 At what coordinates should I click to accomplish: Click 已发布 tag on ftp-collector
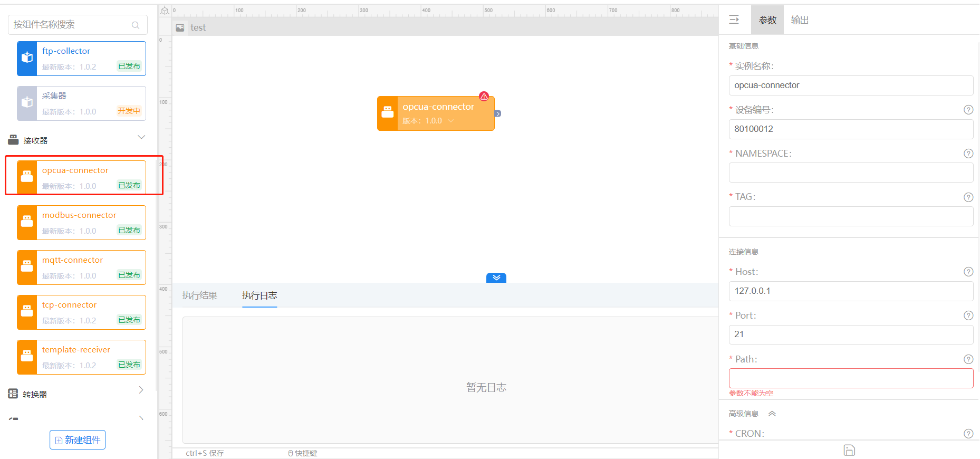pyautogui.click(x=129, y=66)
